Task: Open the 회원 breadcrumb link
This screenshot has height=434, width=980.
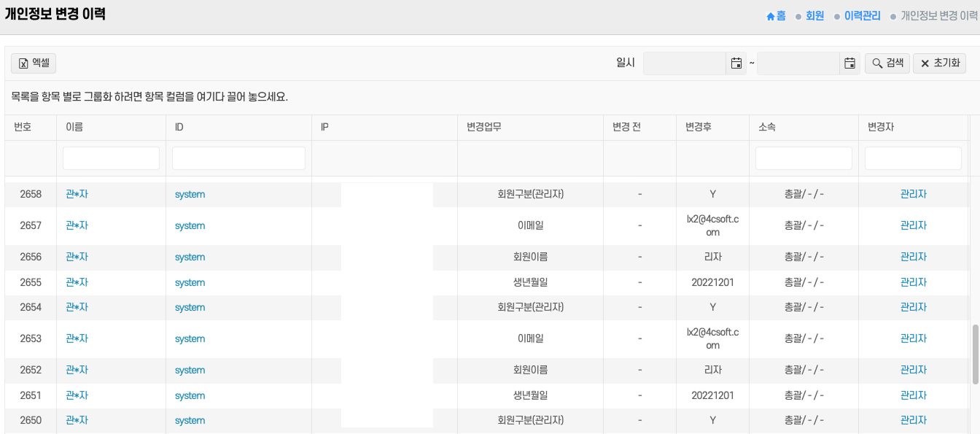Action: (815, 15)
